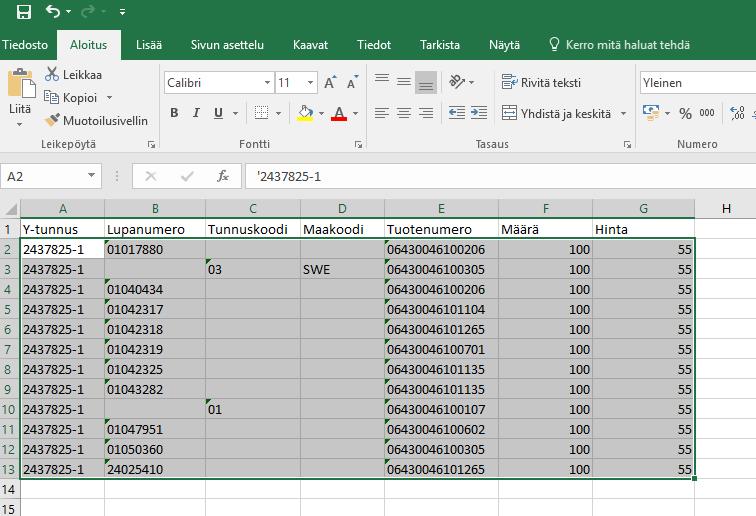
Task: Open the Näytä tab
Action: pyautogui.click(x=504, y=45)
